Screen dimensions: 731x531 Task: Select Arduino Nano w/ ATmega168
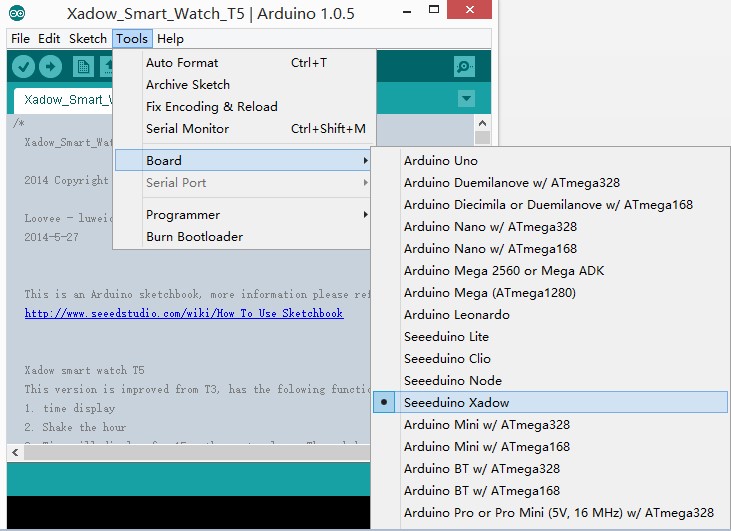(550, 248)
